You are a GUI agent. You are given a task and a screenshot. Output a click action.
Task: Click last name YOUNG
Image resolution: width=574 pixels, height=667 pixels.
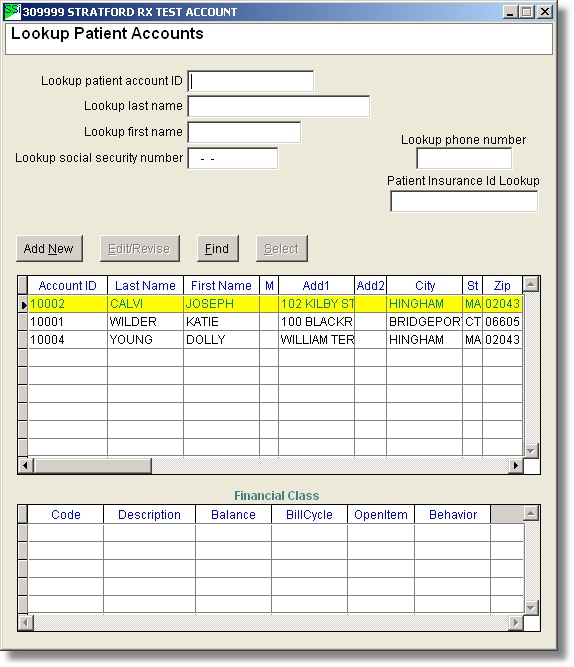click(x=146, y=339)
